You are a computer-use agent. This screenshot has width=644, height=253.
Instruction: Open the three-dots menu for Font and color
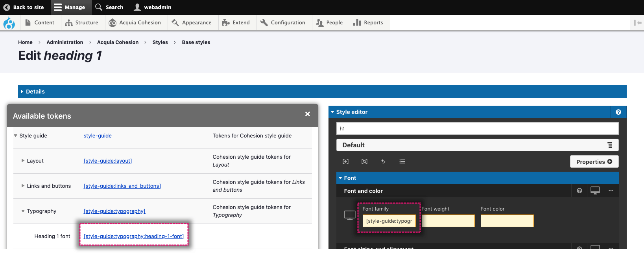click(x=611, y=191)
